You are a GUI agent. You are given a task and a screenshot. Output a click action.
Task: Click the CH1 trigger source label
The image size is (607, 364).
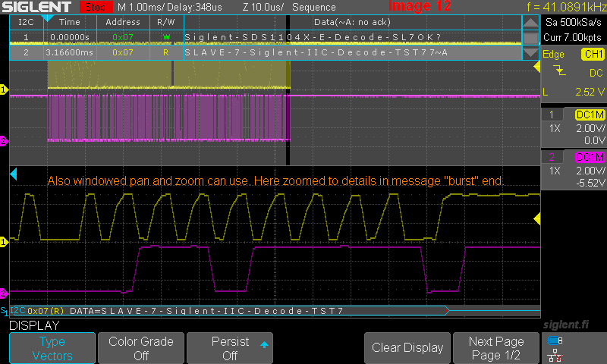[x=593, y=54]
